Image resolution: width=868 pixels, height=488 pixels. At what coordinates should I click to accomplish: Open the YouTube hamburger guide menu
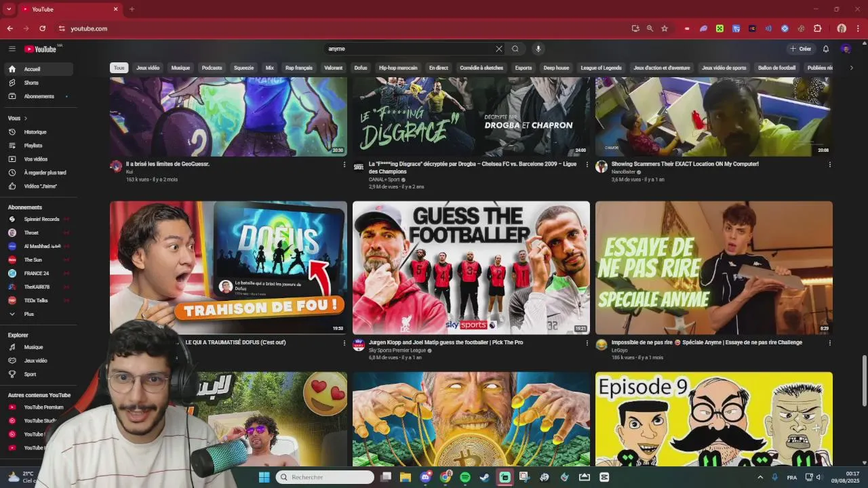(12, 49)
